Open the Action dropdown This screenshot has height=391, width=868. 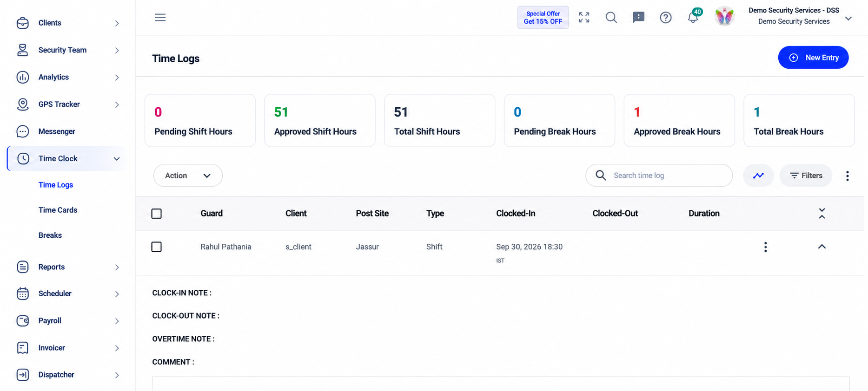click(188, 176)
